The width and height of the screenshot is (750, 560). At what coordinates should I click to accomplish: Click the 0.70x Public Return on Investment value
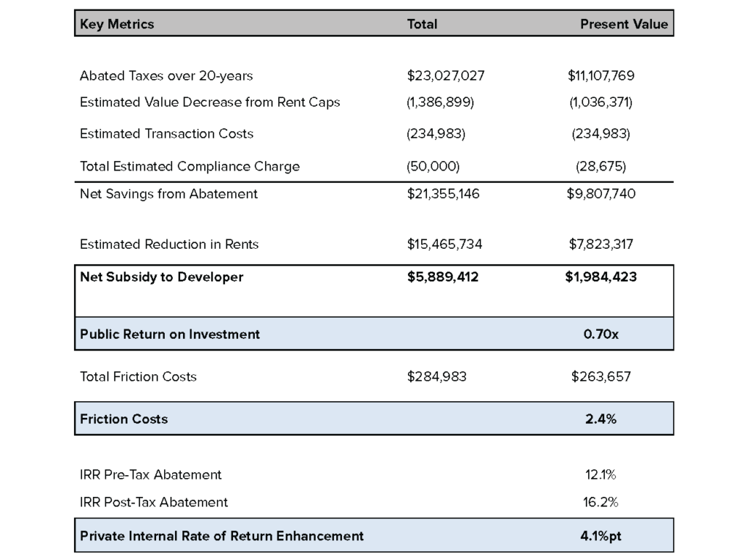(601, 334)
